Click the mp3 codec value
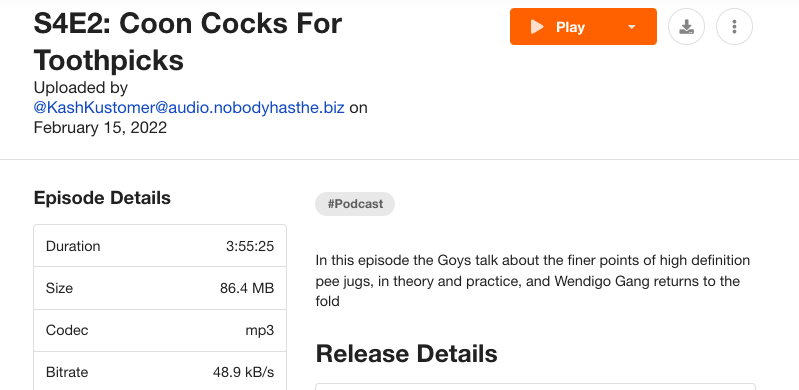The image size is (799, 390). pos(260,330)
